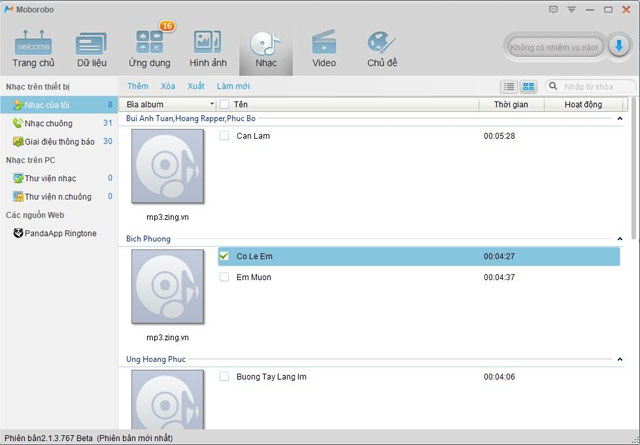Screen dimensions: 640x445
Task: Click the Ung Hoang Phuc group heading
Action: pyautogui.click(x=156, y=359)
